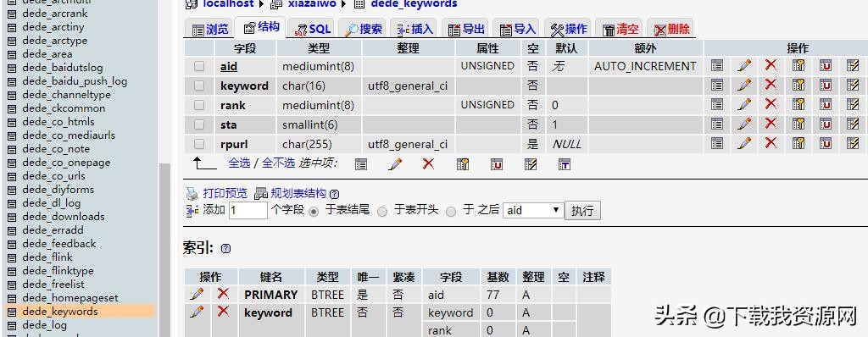Edit the sta field with pencil icon

tap(744, 124)
